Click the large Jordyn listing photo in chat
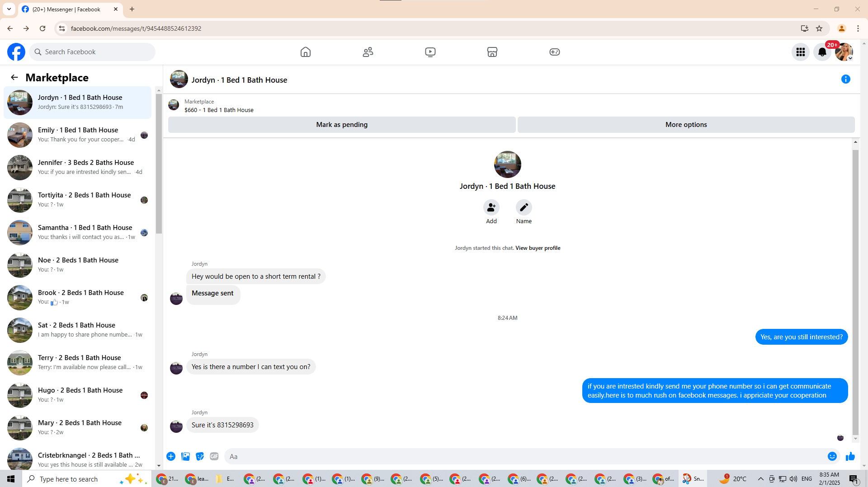The width and height of the screenshot is (868, 487). coord(507,164)
